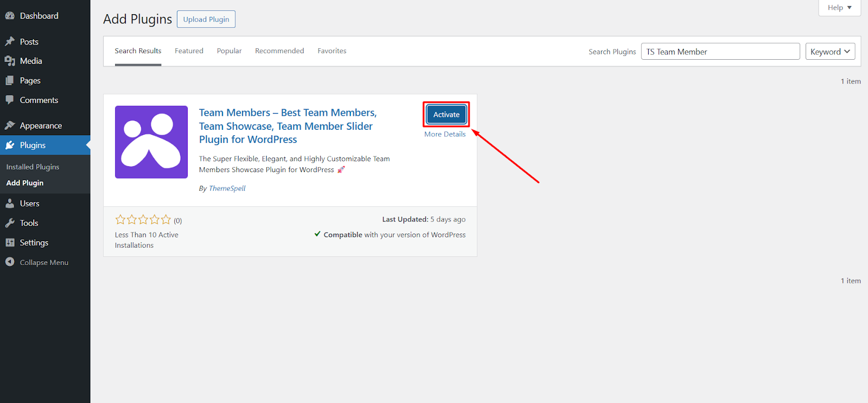
Task: Click the purple Team Members plugin thumbnail
Action: coord(151,142)
